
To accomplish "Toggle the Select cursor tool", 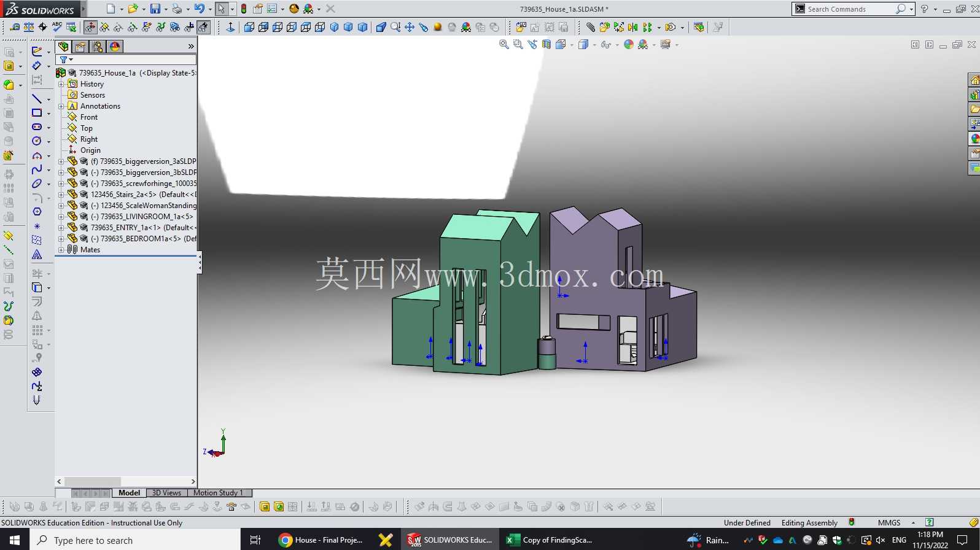I will [x=221, y=9].
